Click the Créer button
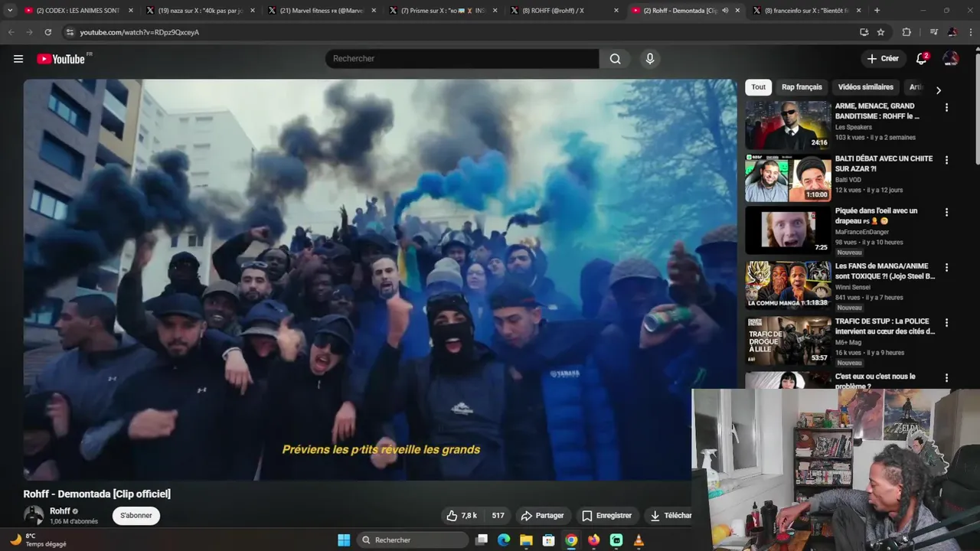 883,59
